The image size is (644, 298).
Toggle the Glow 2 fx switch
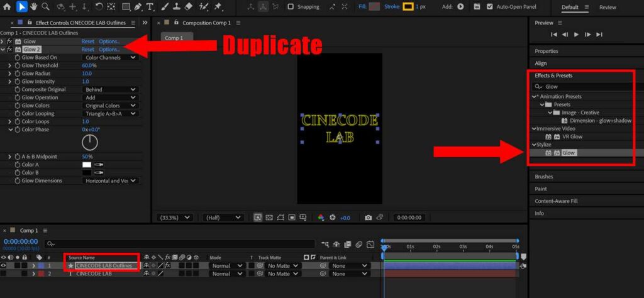(x=9, y=49)
